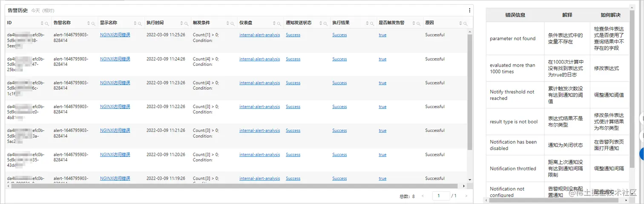Viewport: 644px width, 204px height.
Task: Open search filter for 告警名称 column
Action: coord(93,23)
